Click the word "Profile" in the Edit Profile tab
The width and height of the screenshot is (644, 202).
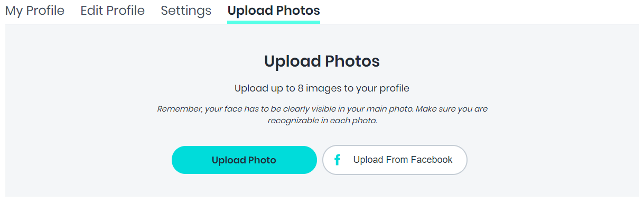pos(125,11)
